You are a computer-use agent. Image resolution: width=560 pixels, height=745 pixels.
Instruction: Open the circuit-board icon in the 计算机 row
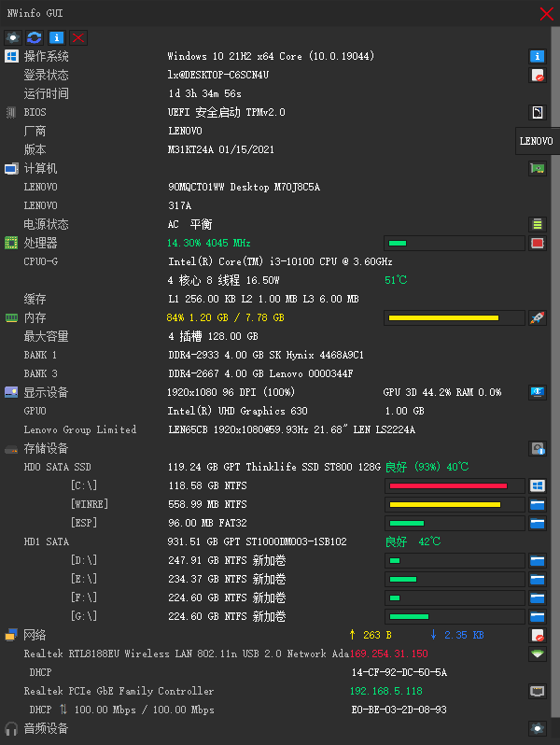pyautogui.click(x=538, y=168)
